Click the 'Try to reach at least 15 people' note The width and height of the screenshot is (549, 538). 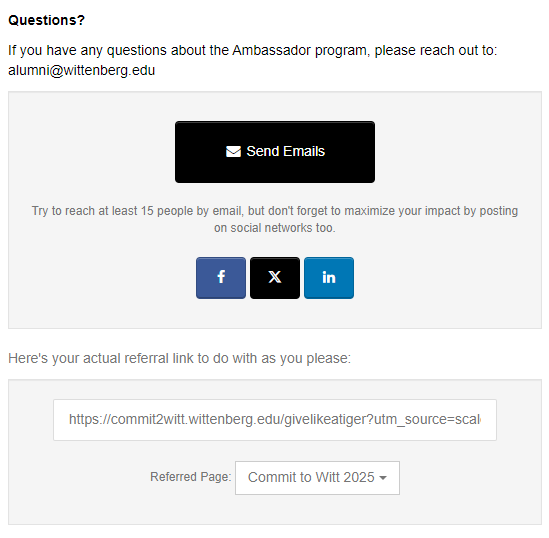tap(275, 219)
